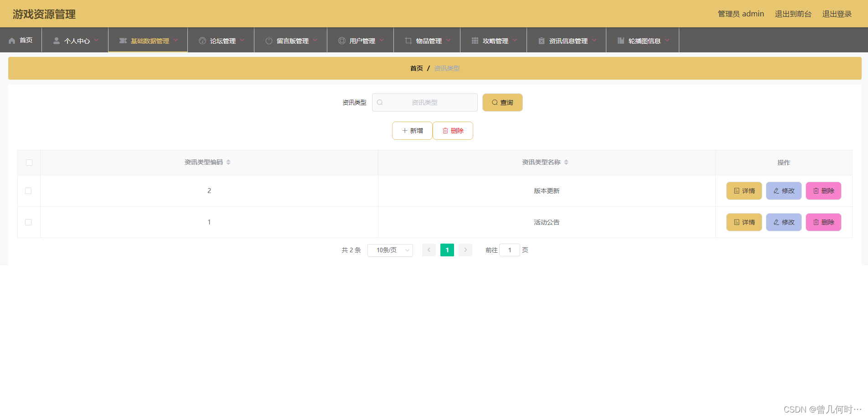Image resolution: width=868 pixels, height=418 pixels.
Task: Open the 10条/页 page size dropdown
Action: [390, 250]
